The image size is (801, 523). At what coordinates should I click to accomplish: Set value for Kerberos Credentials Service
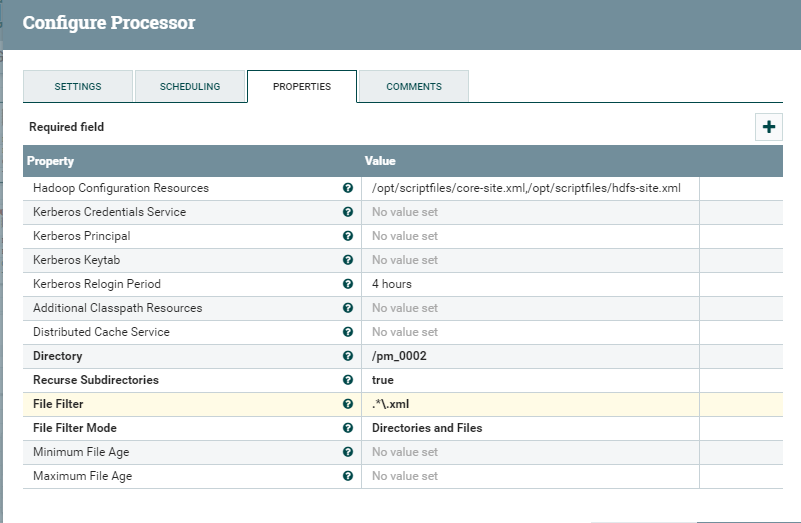530,212
